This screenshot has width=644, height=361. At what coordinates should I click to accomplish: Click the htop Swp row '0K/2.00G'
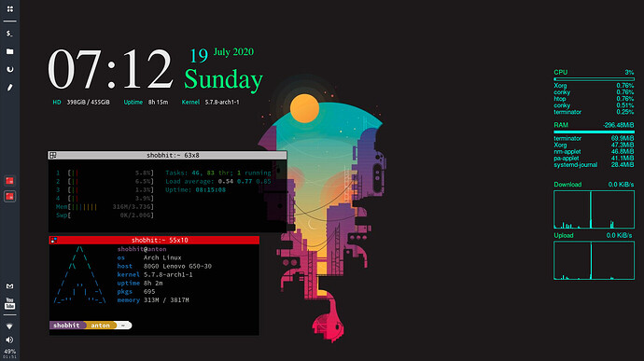(x=105, y=215)
